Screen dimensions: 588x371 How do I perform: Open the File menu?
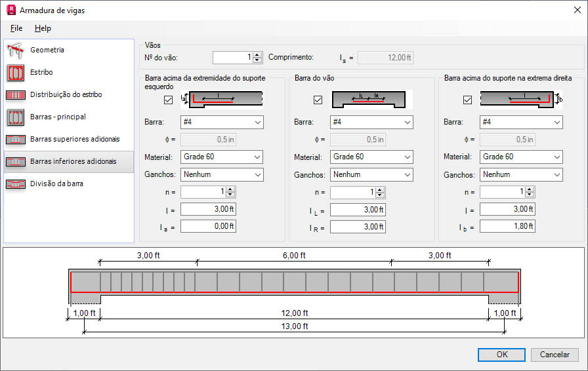pos(16,28)
